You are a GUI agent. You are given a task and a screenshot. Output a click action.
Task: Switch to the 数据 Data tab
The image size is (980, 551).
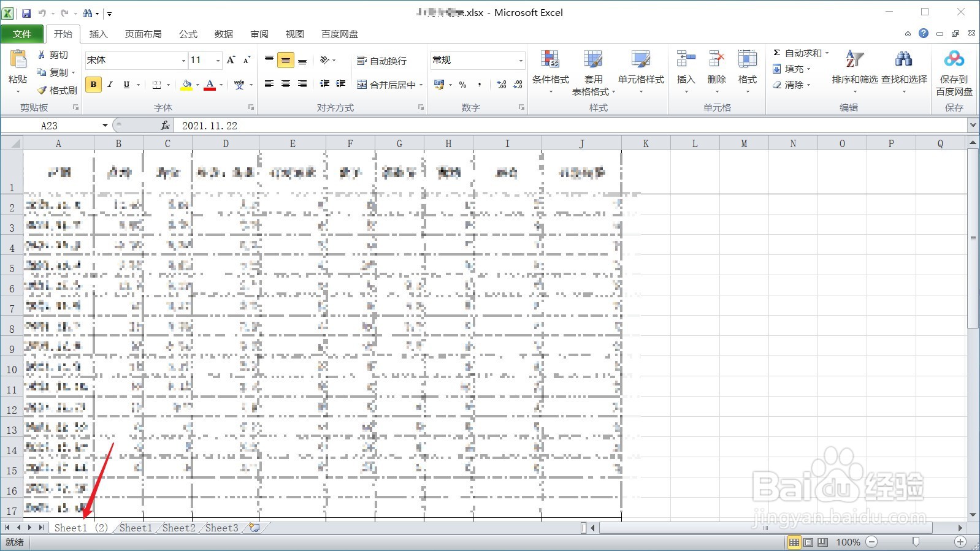[x=223, y=34]
